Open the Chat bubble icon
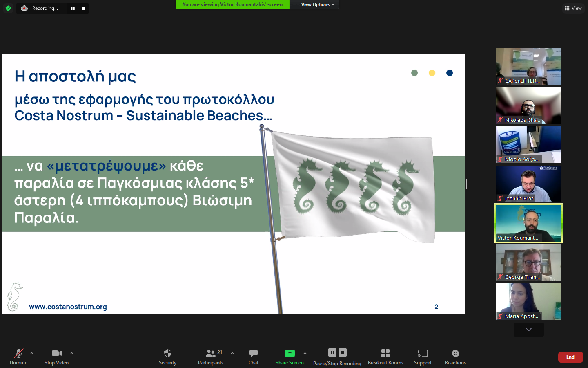588x368 pixels. coord(254,353)
